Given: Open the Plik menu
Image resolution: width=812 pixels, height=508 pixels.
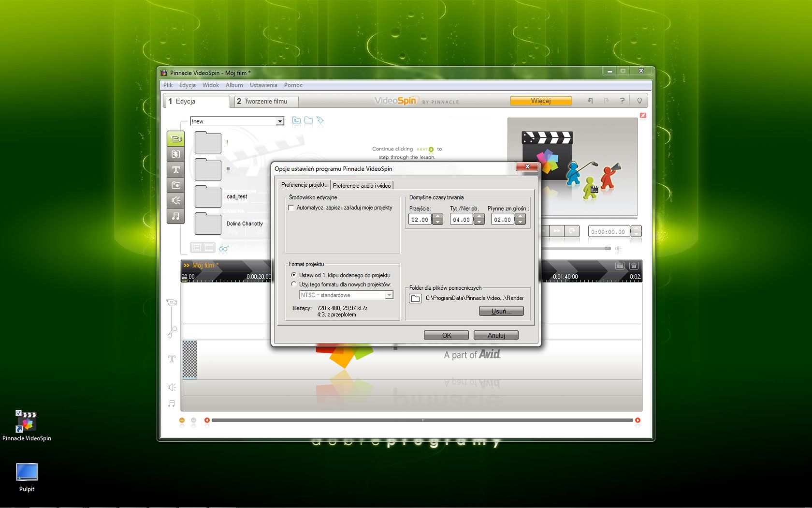Looking at the screenshot, I should pos(168,85).
